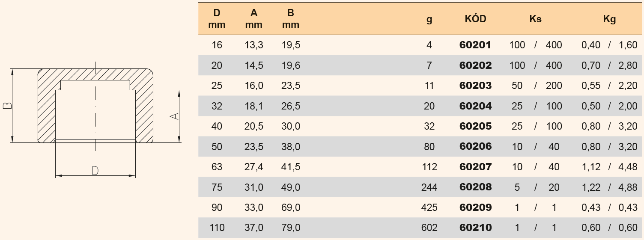Click dimension label B in the drawing
This screenshot has width=644, height=240.
point(8,106)
